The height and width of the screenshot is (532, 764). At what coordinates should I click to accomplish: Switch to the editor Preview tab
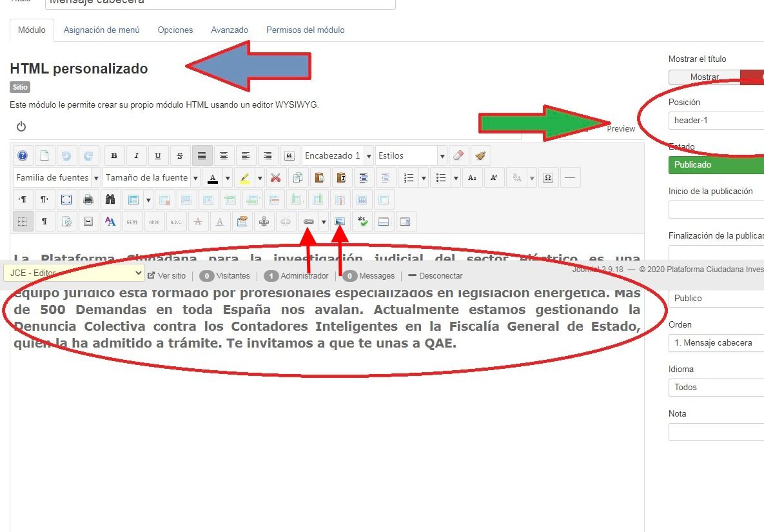(621, 128)
